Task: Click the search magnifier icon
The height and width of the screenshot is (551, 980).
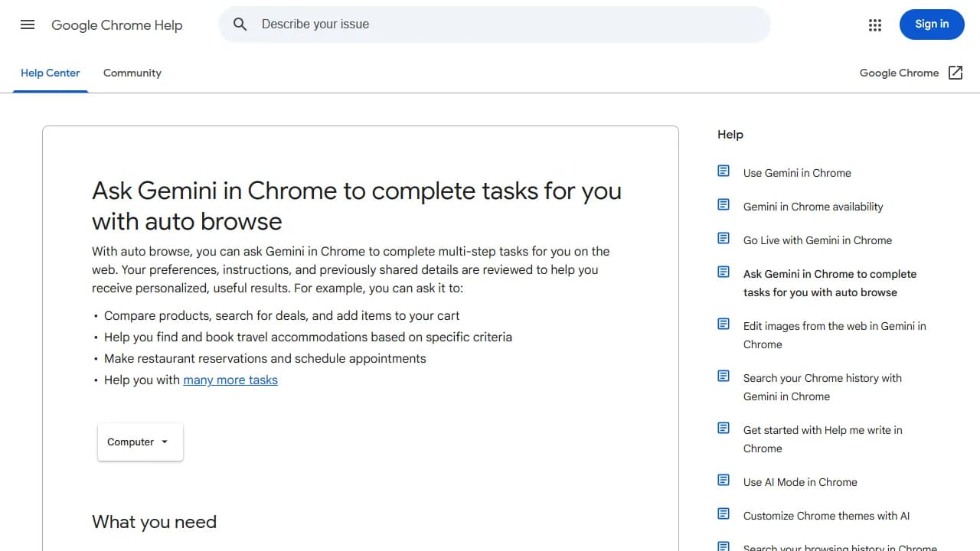Action: pyautogui.click(x=240, y=24)
